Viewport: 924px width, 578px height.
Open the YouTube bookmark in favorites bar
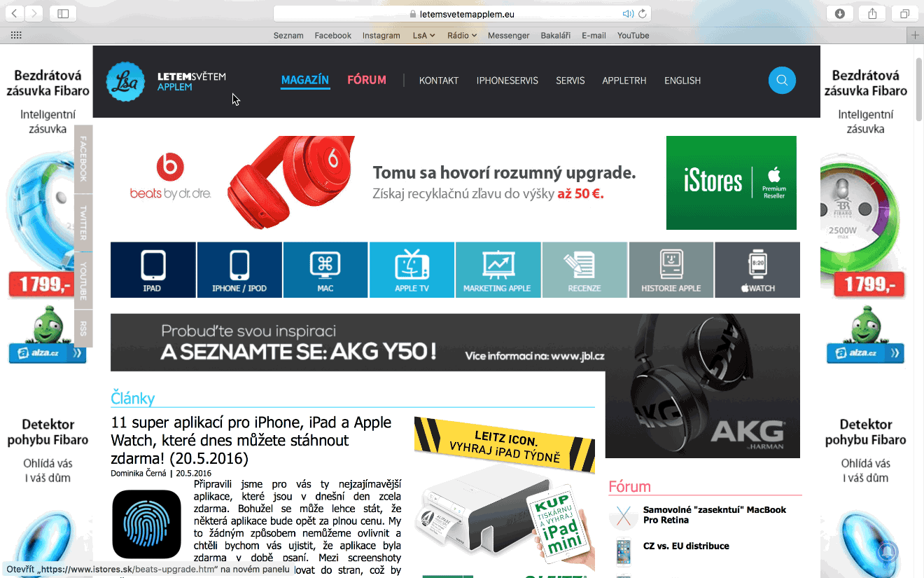click(633, 35)
